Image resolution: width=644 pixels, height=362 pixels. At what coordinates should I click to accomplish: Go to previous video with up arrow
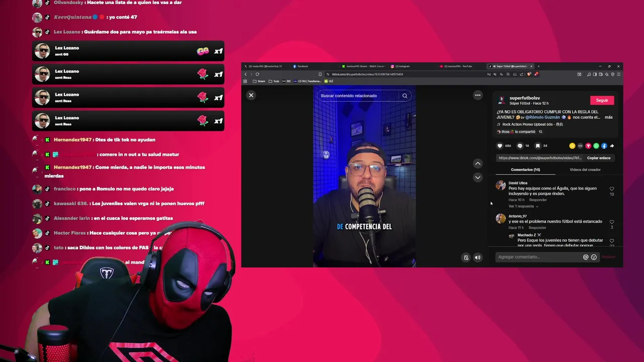coord(478,163)
